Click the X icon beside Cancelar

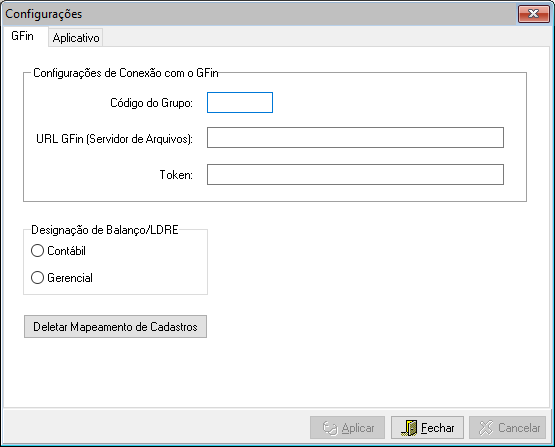[x=486, y=428]
